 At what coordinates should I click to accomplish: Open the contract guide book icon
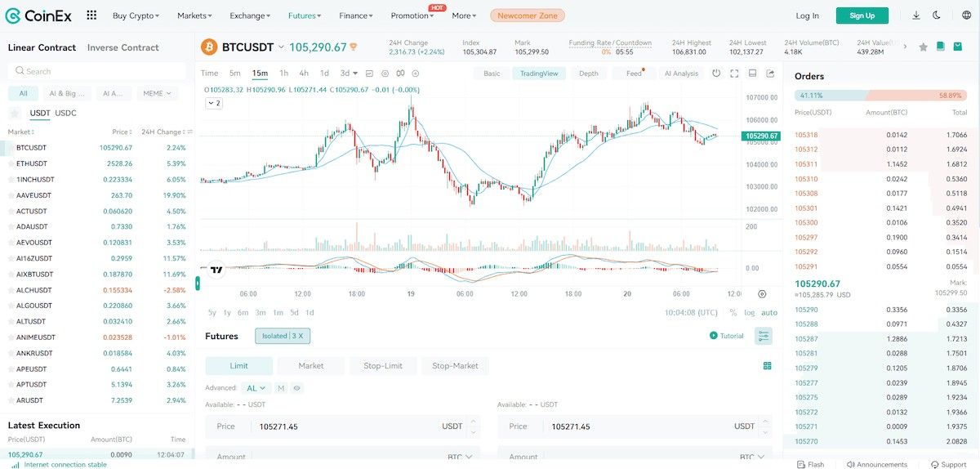point(941,47)
